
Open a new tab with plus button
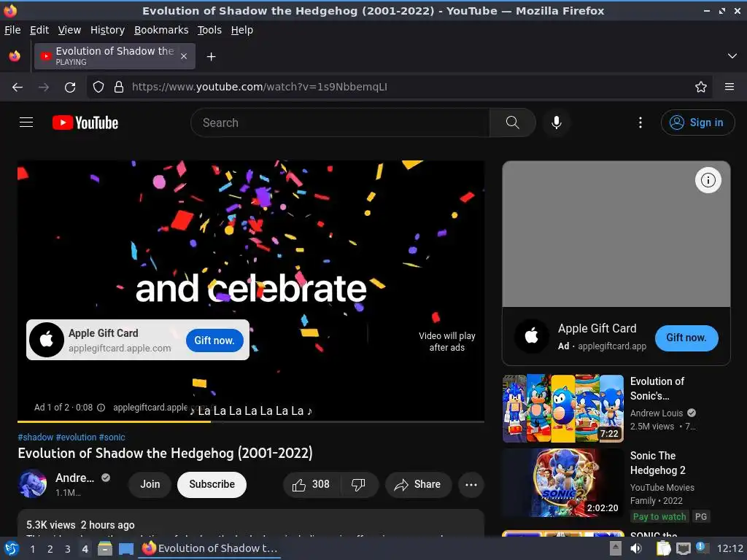coord(211,57)
